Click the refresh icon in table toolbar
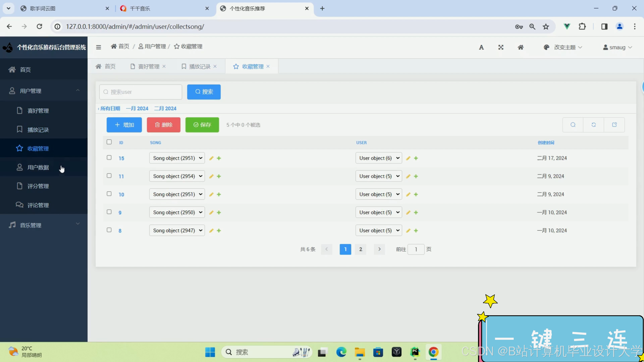644x362 pixels. 594,125
